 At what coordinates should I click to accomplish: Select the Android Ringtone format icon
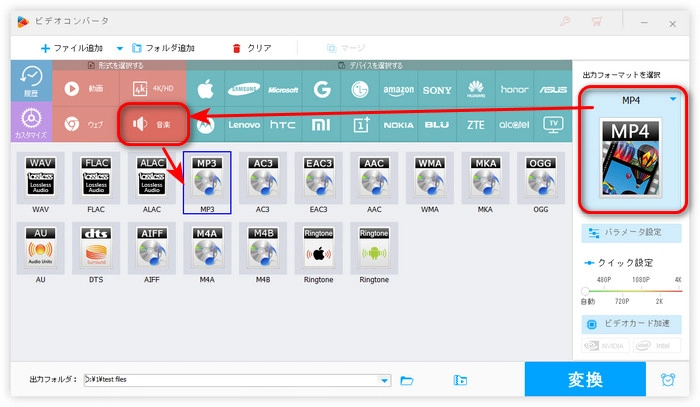(373, 250)
